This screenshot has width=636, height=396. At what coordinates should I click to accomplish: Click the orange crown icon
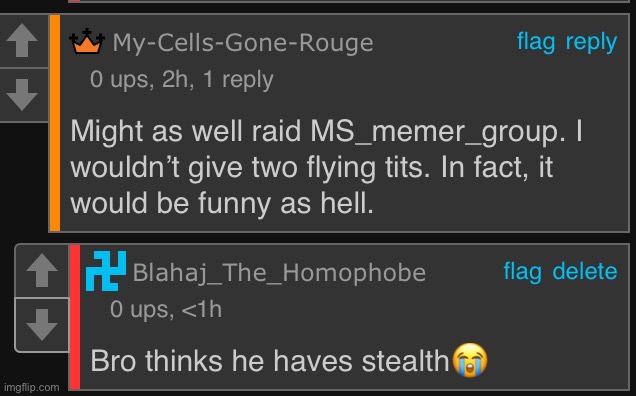[x=87, y=41]
